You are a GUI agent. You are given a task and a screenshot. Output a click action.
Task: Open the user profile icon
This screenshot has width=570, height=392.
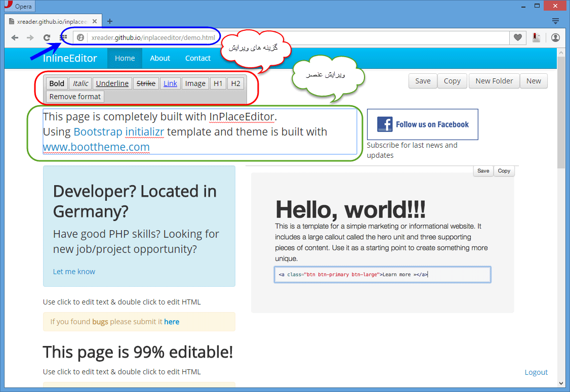(555, 37)
